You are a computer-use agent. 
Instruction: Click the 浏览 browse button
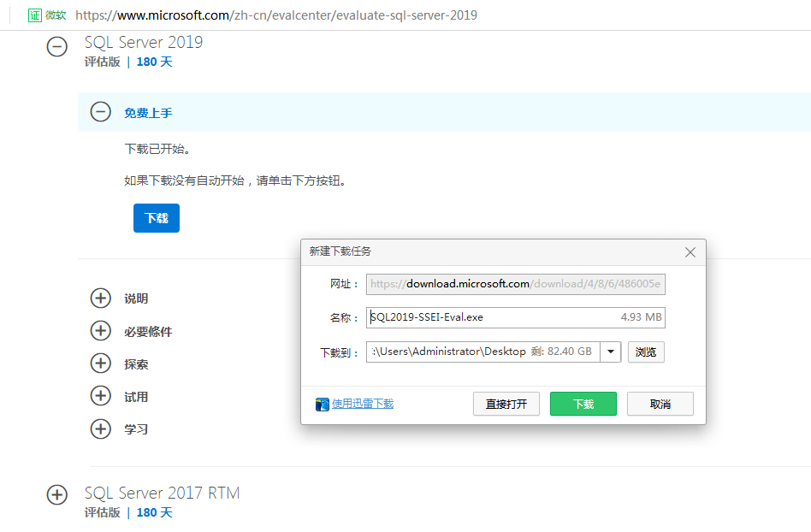tap(646, 352)
